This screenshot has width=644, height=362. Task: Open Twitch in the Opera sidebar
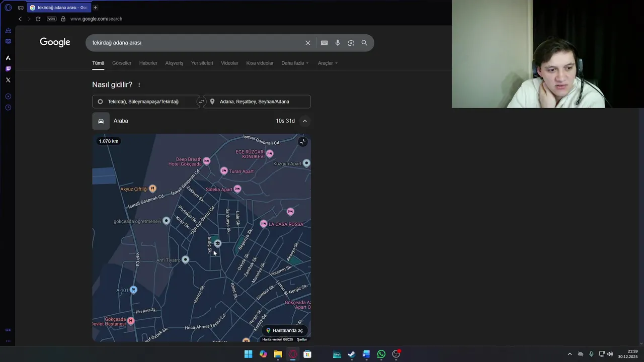(x=8, y=69)
